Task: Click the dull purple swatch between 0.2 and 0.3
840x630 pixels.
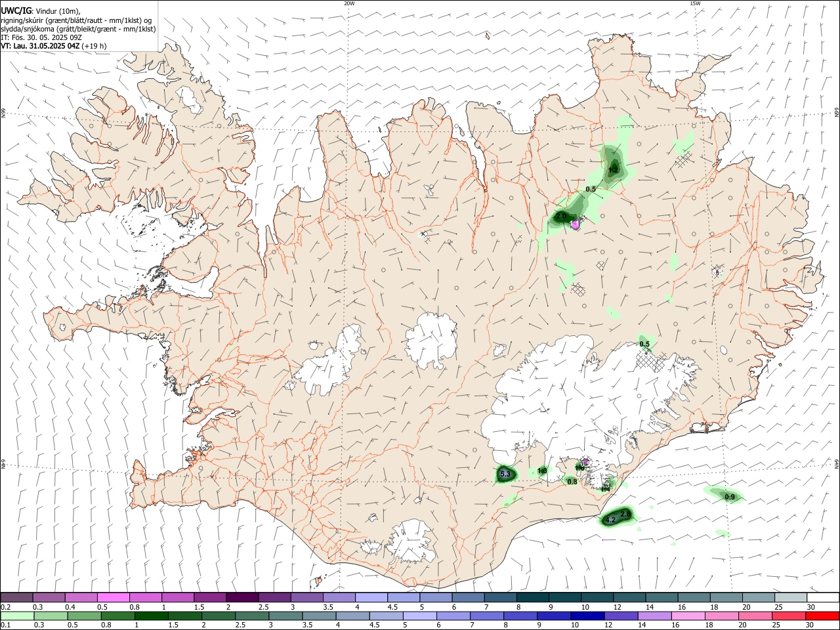Action: [16, 597]
